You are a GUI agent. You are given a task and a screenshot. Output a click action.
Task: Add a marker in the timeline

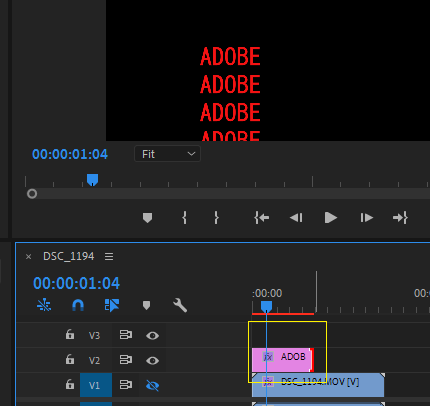coord(146,305)
